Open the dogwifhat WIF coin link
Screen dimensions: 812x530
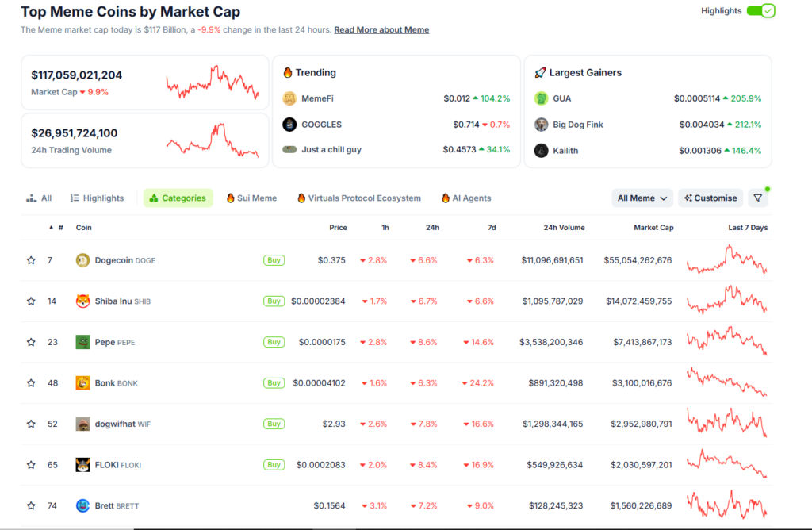pos(123,424)
